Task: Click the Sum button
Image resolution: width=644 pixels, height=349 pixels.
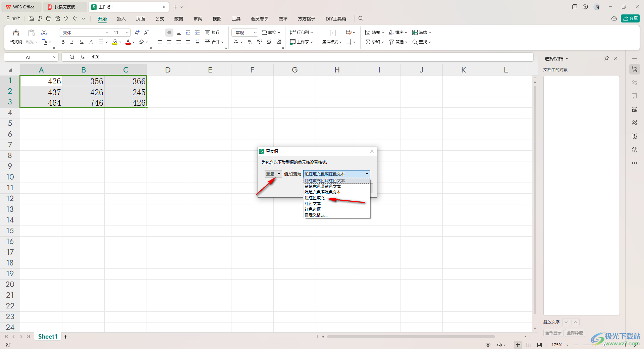Action: point(374,42)
